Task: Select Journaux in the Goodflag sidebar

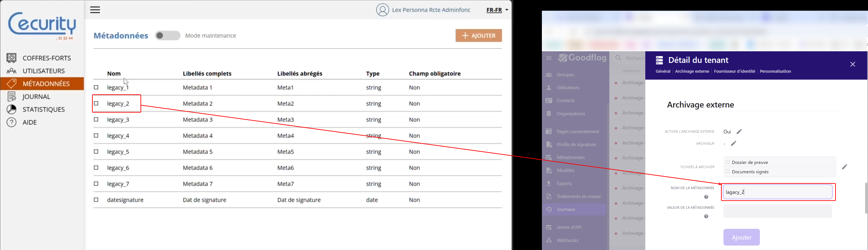Action: pos(574,209)
